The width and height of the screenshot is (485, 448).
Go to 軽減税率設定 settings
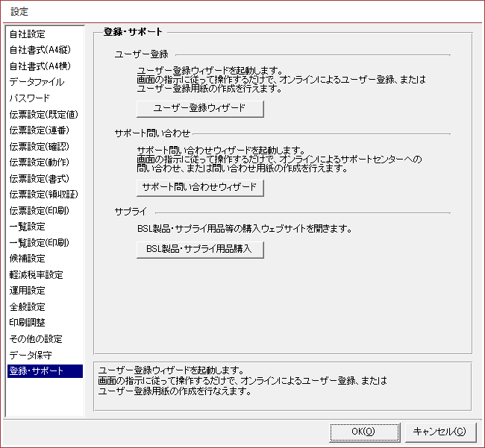[36, 274]
